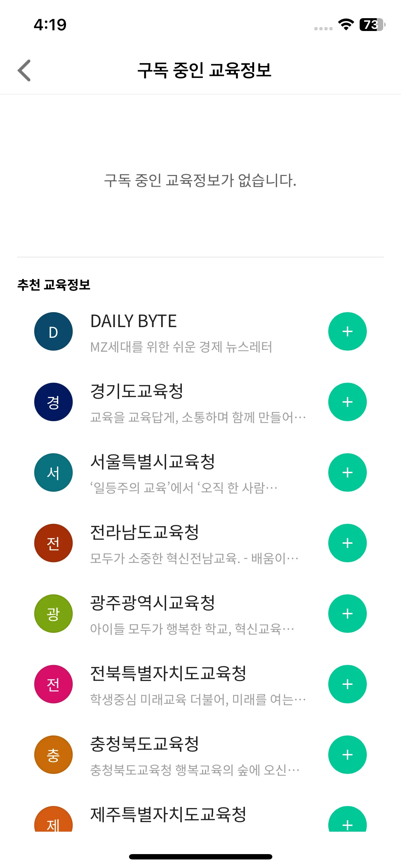The width and height of the screenshot is (401, 868).
Task: Open the 충청북도교육청 list entry title
Action: [x=144, y=744]
